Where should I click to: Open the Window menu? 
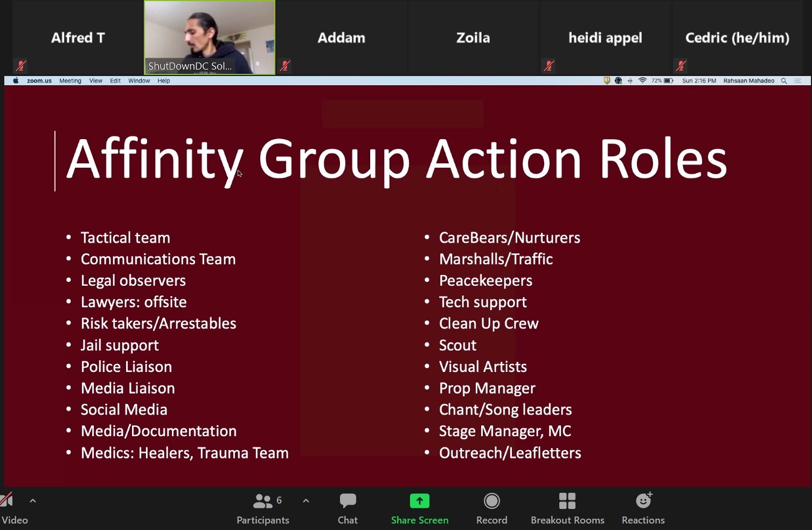coord(139,81)
